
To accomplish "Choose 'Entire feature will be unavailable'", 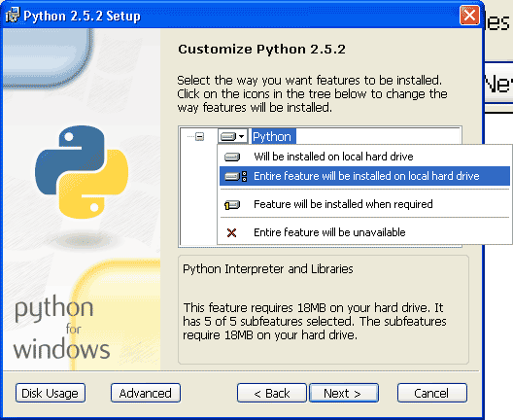I will point(364,232).
